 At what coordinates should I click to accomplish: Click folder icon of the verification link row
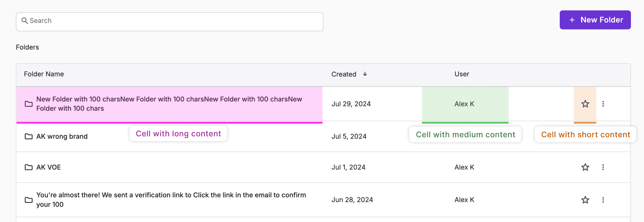pyautogui.click(x=28, y=200)
